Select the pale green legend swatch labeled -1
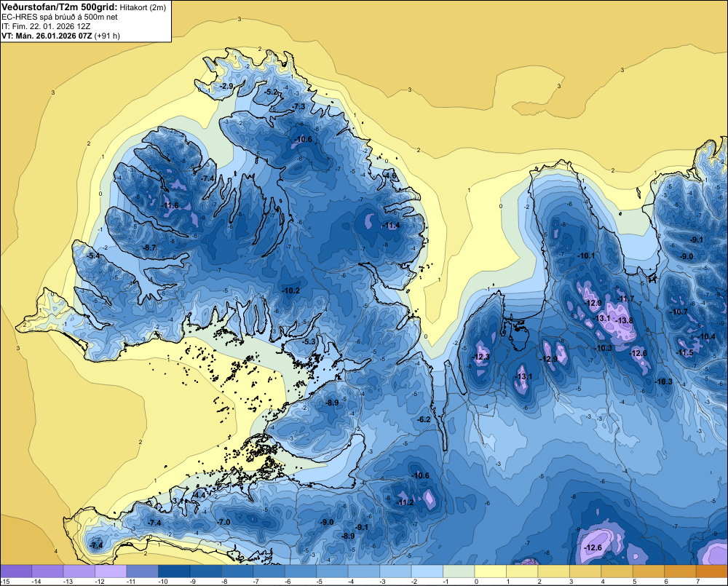This screenshot has width=728, height=586. 459,571
